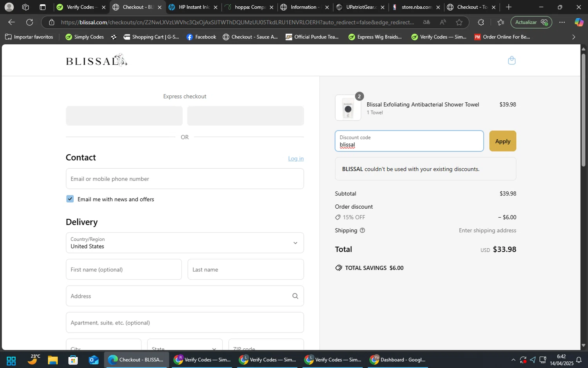Switch to the Information tab
This screenshot has width=588, height=368.
[x=305, y=7]
